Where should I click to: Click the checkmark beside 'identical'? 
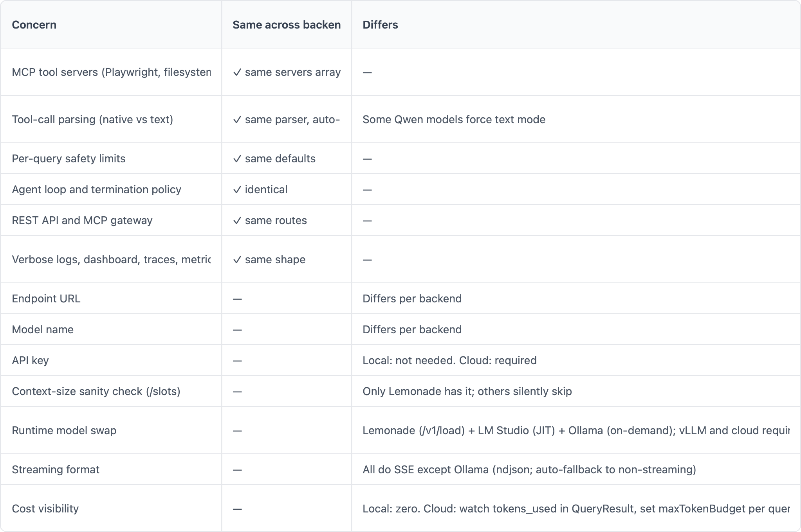(x=237, y=190)
